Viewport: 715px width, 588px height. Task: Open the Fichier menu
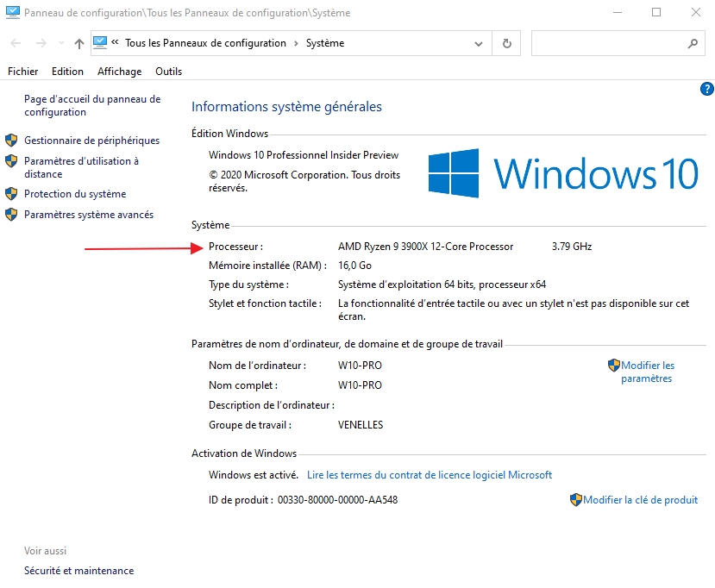[x=22, y=72]
